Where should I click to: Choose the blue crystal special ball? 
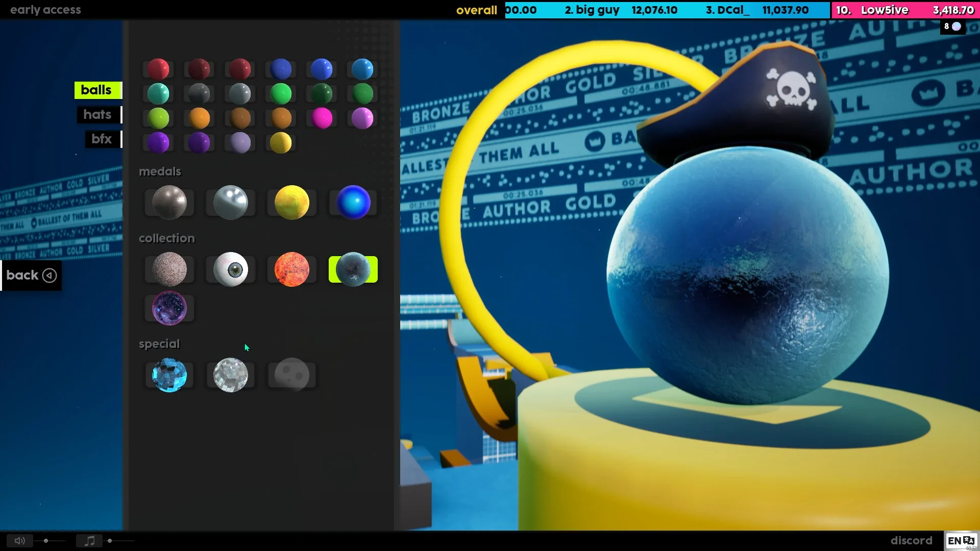click(169, 375)
